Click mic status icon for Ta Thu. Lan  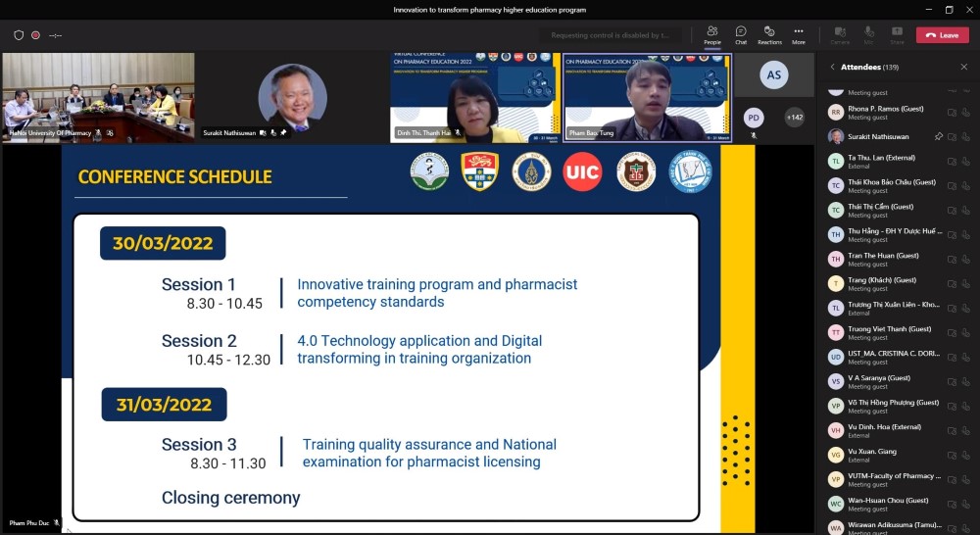pos(965,162)
